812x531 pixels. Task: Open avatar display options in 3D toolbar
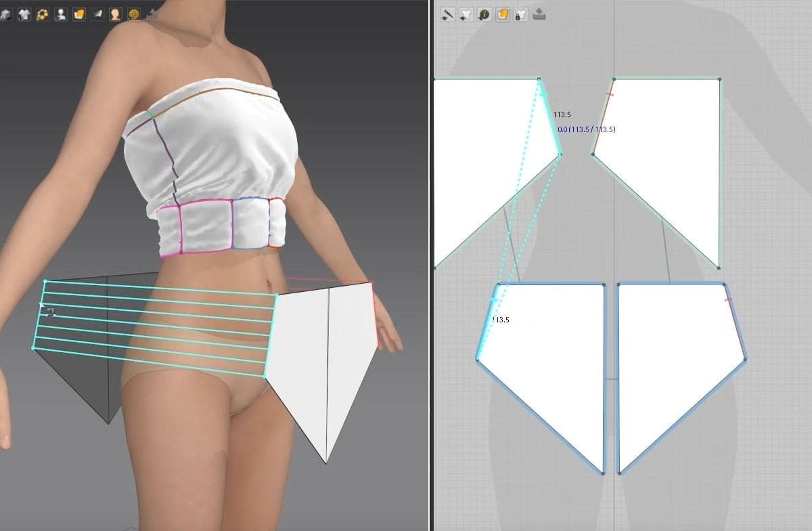[x=61, y=14]
